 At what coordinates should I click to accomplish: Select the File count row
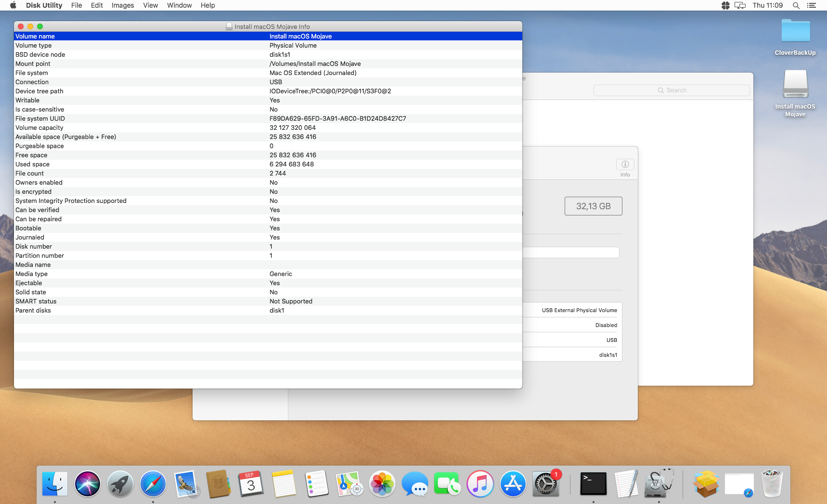coord(268,173)
